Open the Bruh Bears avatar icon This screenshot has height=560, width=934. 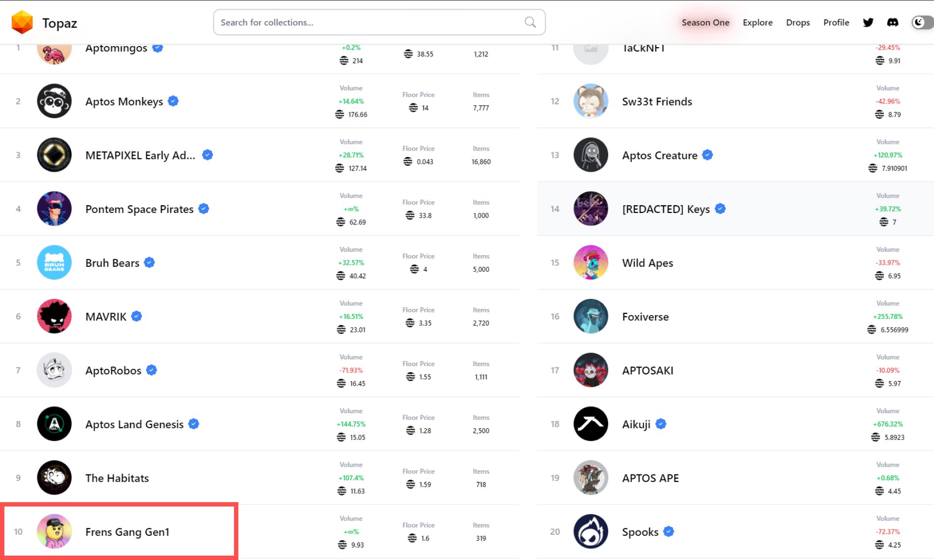coord(54,262)
